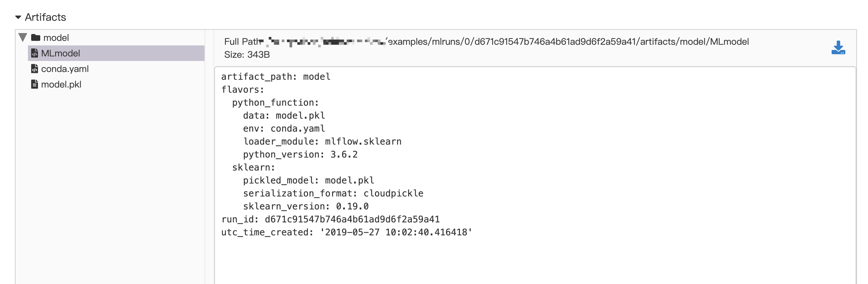This screenshot has width=868, height=284.
Task: Click the MLmodel file code icon
Action: pyautogui.click(x=34, y=53)
